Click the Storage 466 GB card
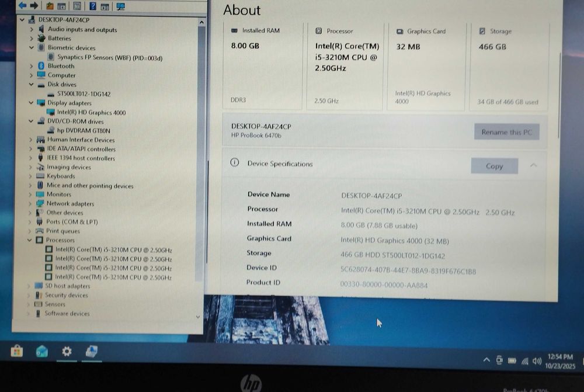584x392 pixels. tap(509, 67)
